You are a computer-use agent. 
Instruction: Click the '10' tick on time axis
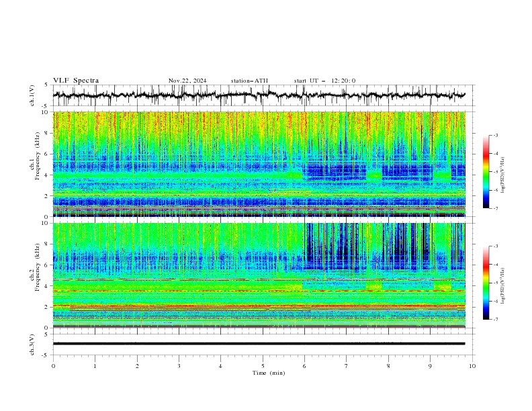(x=472, y=366)
